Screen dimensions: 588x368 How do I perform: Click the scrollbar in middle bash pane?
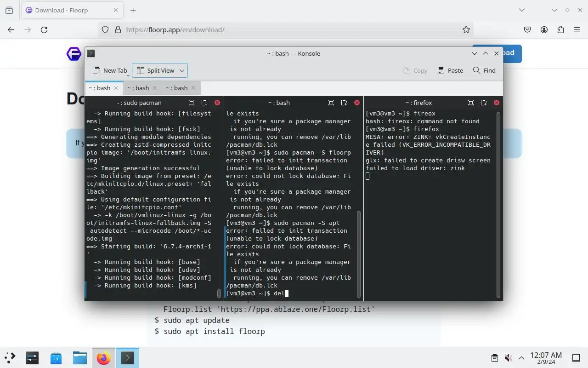click(x=359, y=254)
